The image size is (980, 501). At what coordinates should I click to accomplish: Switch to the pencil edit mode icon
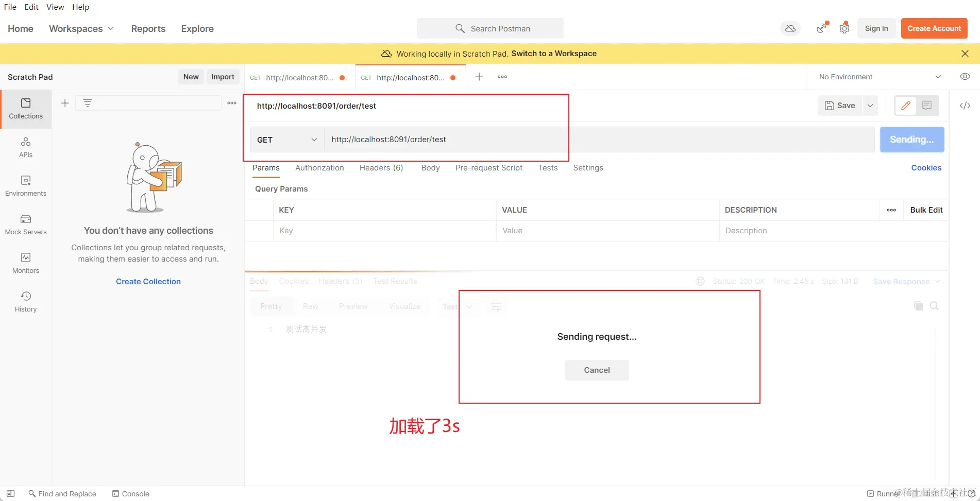(906, 106)
